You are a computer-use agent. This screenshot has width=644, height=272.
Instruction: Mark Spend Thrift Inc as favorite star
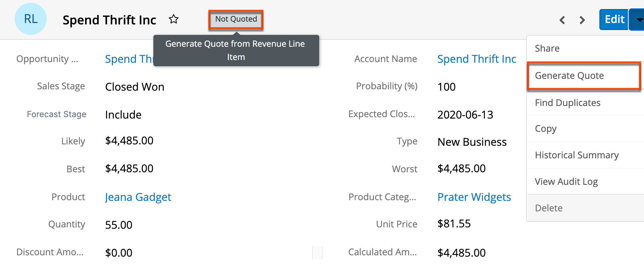click(x=174, y=19)
